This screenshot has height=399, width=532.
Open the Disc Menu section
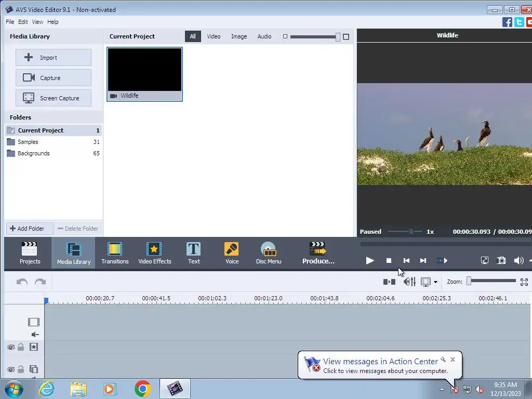point(269,253)
